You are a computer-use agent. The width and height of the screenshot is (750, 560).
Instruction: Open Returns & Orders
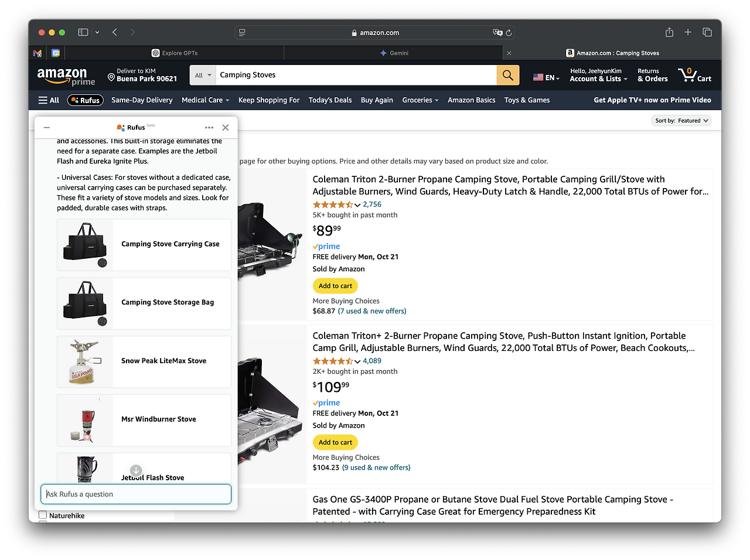[x=653, y=75]
